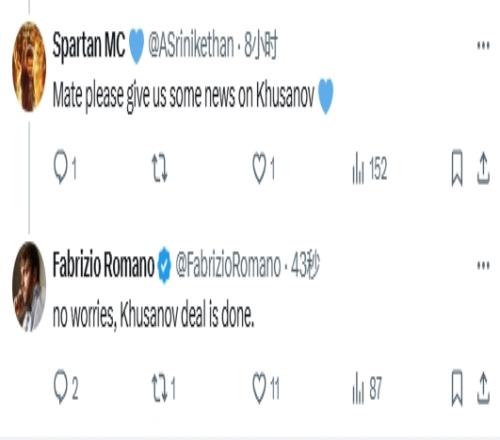The image size is (500, 440).
Task: Bookmark Spartan MC's tweet
Action: point(457,167)
